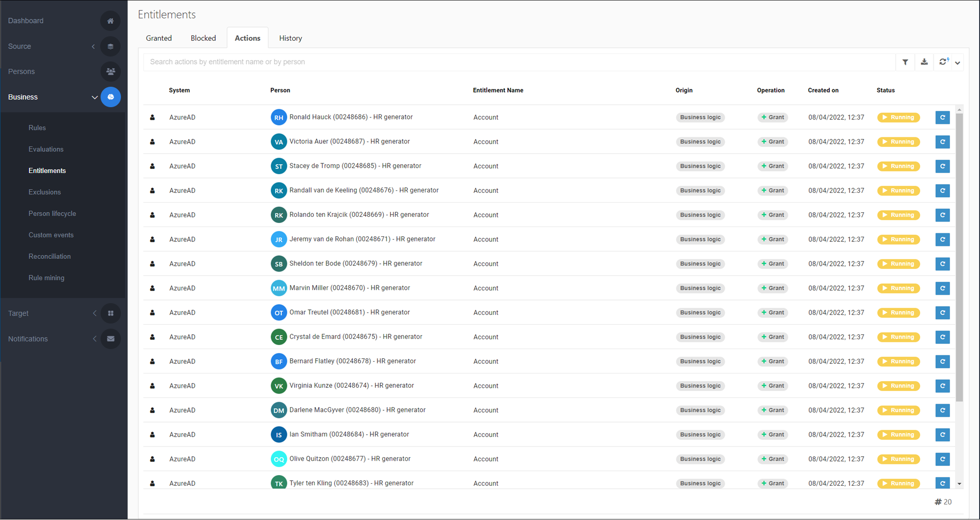Image resolution: width=980 pixels, height=520 pixels.
Task: Go to Rule mining page
Action: pyautogui.click(x=46, y=278)
